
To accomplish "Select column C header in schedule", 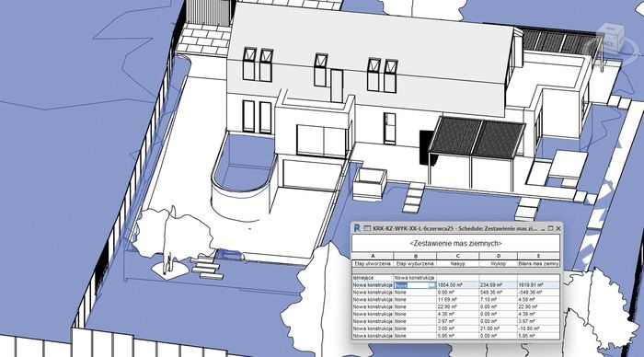I will coord(457,256).
